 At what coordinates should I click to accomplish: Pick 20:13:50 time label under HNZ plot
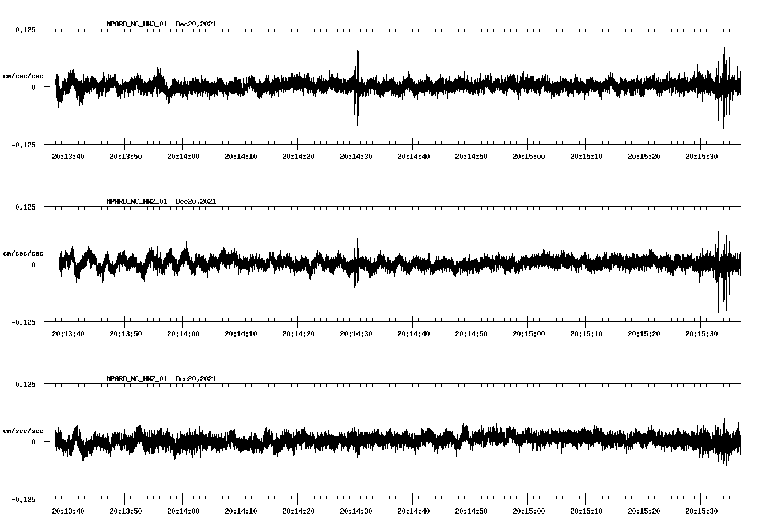coord(126,511)
